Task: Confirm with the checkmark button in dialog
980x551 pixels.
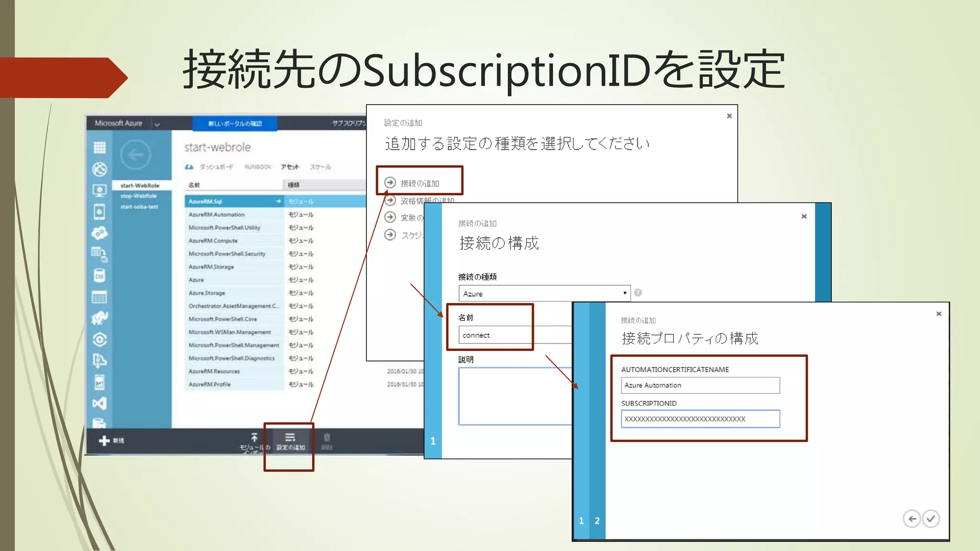Action: 931,519
